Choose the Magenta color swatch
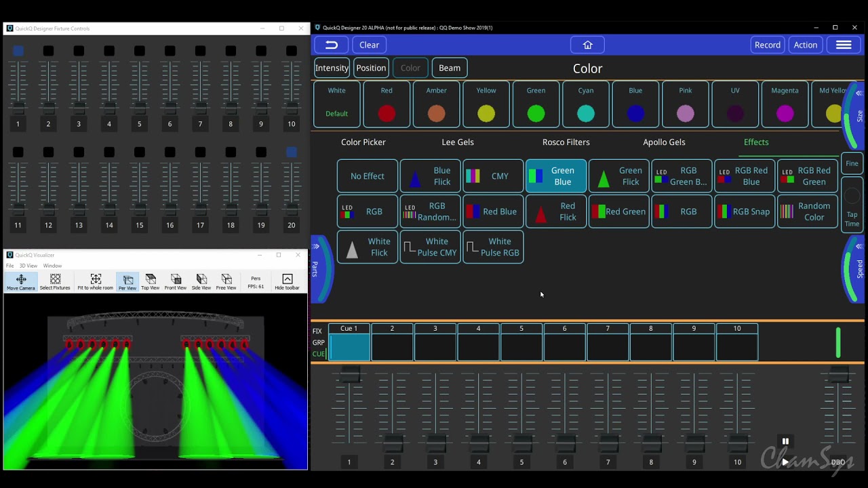The image size is (868, 488). pyautogui.click(x=785, y=104)
